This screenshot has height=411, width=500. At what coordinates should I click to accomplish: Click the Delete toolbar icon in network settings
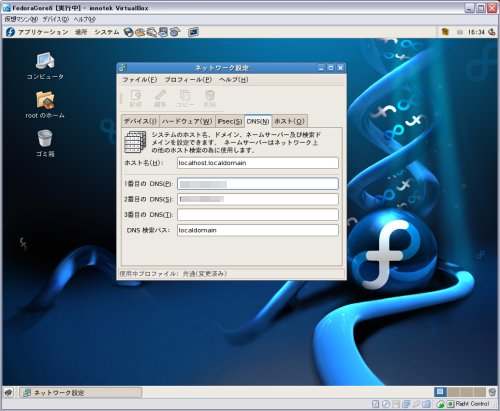click(x=210, y=98)
